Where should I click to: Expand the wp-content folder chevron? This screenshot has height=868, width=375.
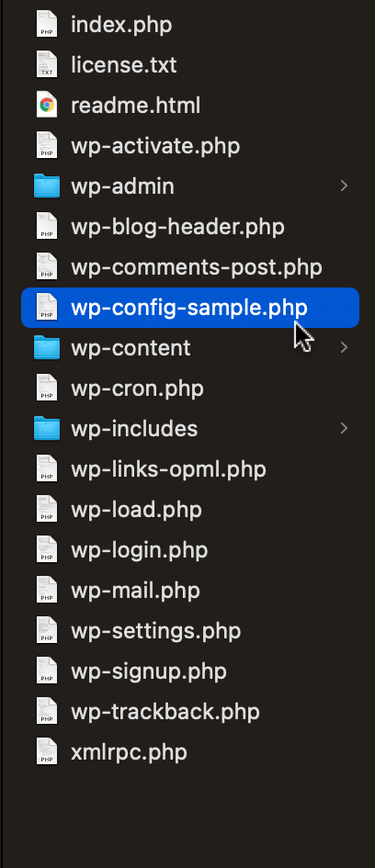pyautogui.click(x=344, y=347)
